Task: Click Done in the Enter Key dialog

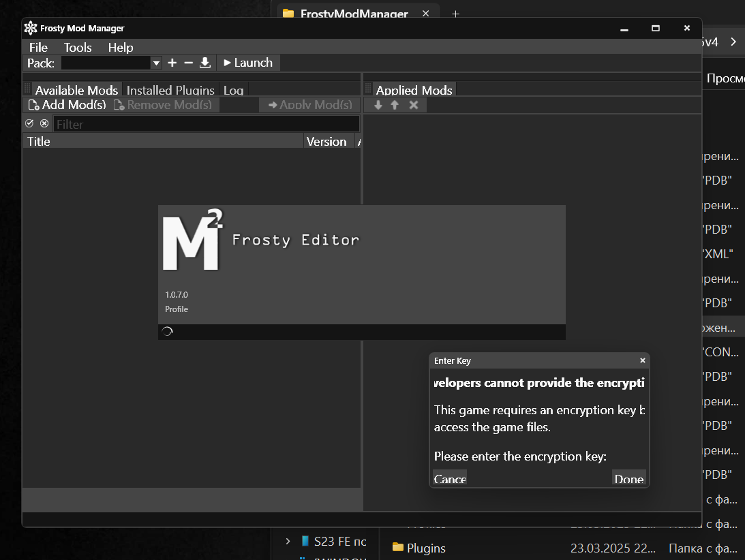Action: coord(628,478)
